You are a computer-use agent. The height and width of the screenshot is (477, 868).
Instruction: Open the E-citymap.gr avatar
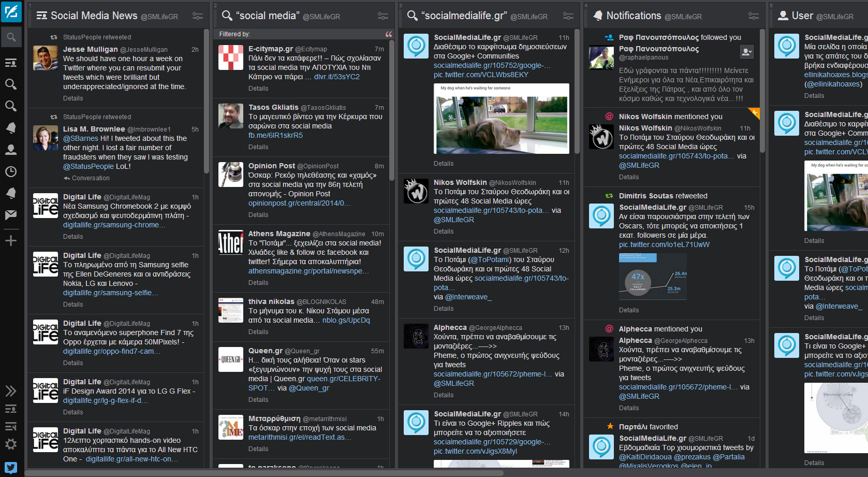click(x=231, y=57)
